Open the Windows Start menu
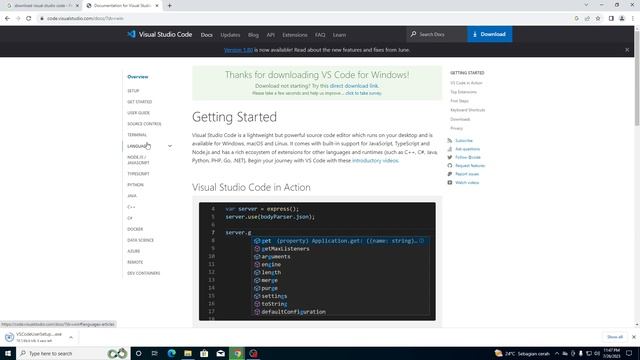 [8, 353]
